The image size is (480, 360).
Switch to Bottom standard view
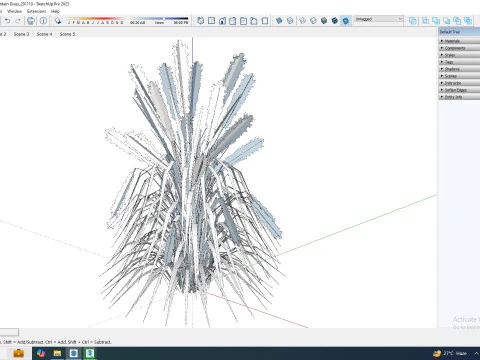(265, 21)
